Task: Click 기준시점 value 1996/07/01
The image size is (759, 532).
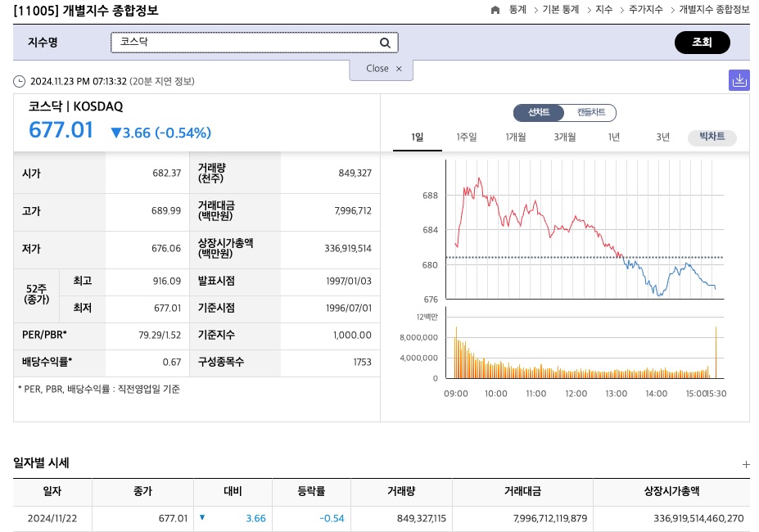Action: 349,309
